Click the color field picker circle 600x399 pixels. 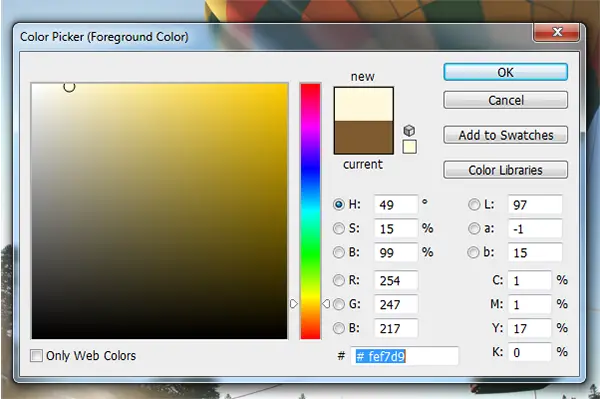(x=69, y=87)
